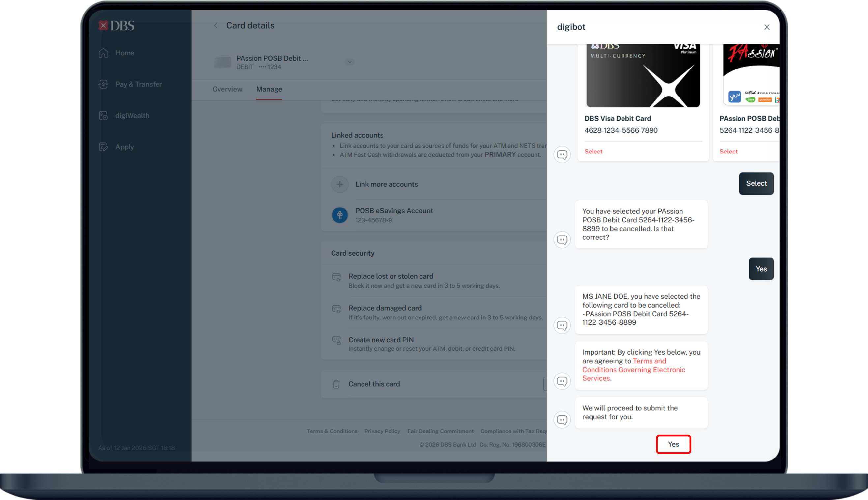Select the PAssion POSB Debit Card option

728,152
